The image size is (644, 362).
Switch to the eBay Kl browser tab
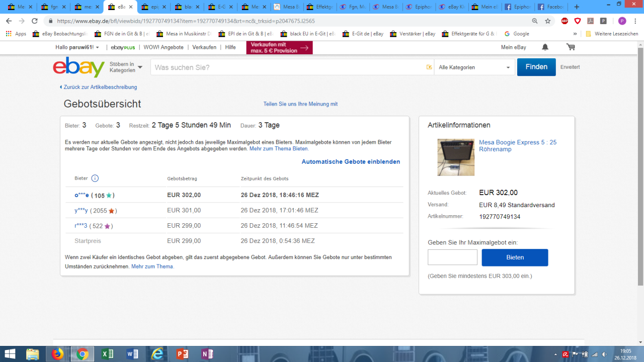coord(451,7)
